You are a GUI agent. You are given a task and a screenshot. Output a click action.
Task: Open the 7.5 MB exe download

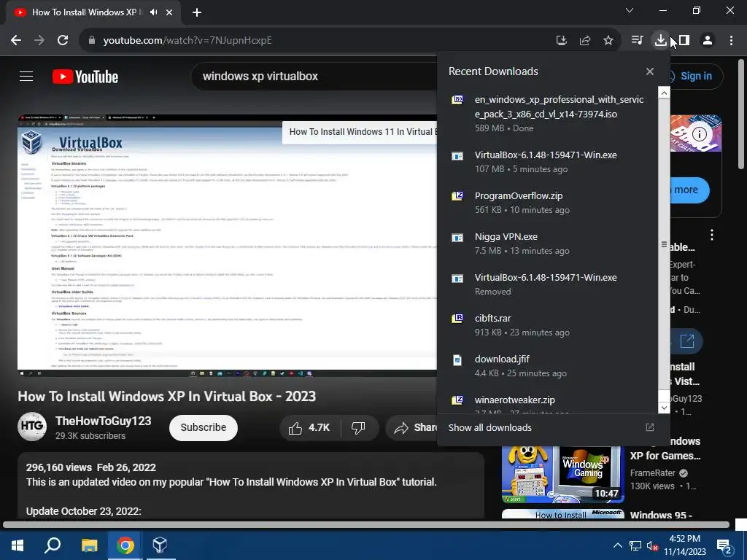coord(548,244)
